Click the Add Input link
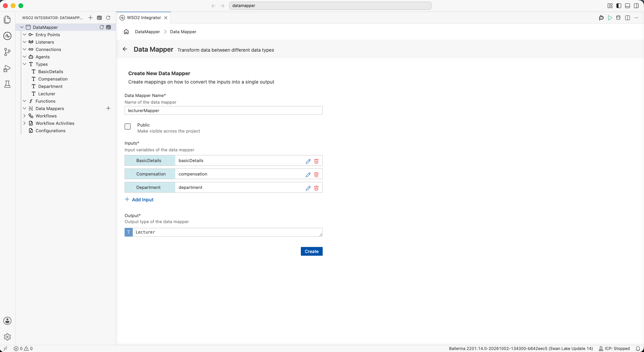The image size is (644, 352). (139, 199)
